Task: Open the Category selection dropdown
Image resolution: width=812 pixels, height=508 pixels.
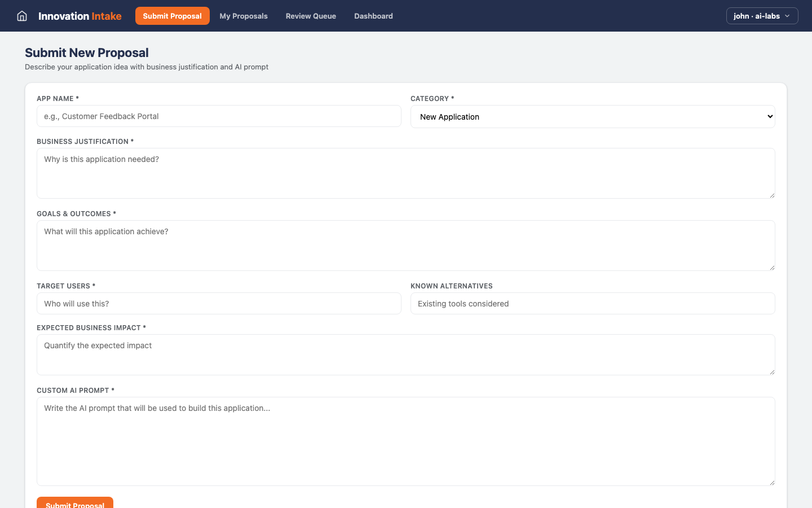Action: point(593,116)
